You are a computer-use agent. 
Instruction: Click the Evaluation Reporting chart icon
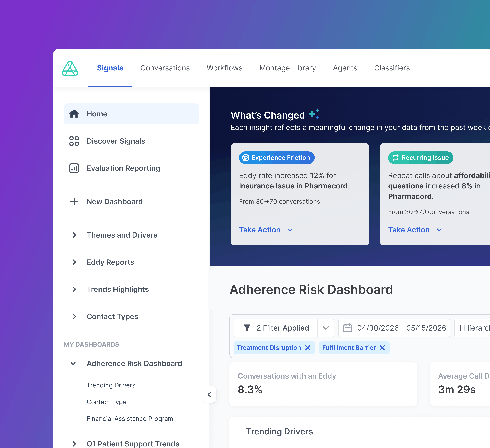pos(74,168)
